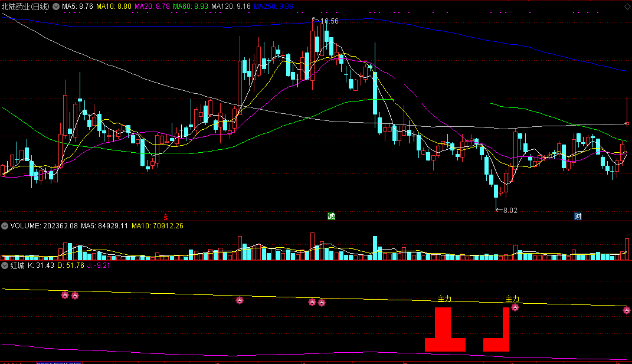Click the MA20: 8.78 label
Viewport: 632px width, 364px height.
152,6
